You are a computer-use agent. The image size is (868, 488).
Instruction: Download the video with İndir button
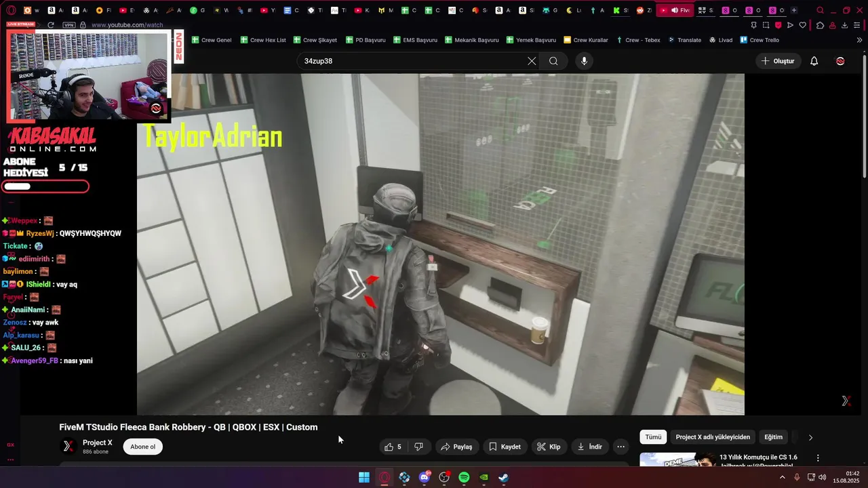[x=590, y=447]
